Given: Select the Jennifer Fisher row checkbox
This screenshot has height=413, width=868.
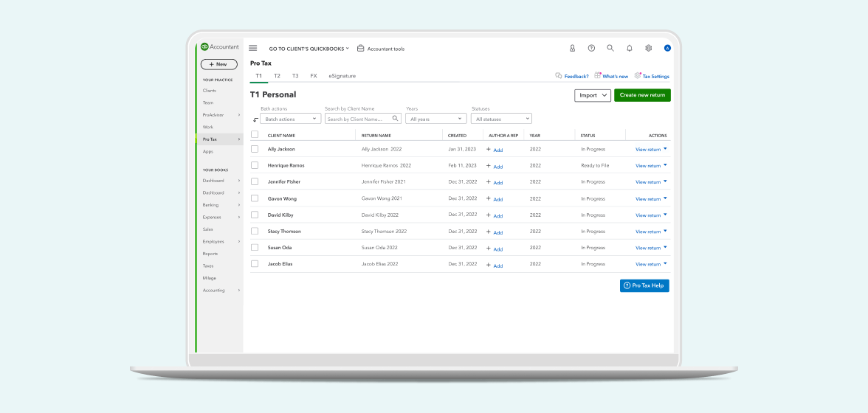Looking at the screenshot, I should [x=255, y=181].
